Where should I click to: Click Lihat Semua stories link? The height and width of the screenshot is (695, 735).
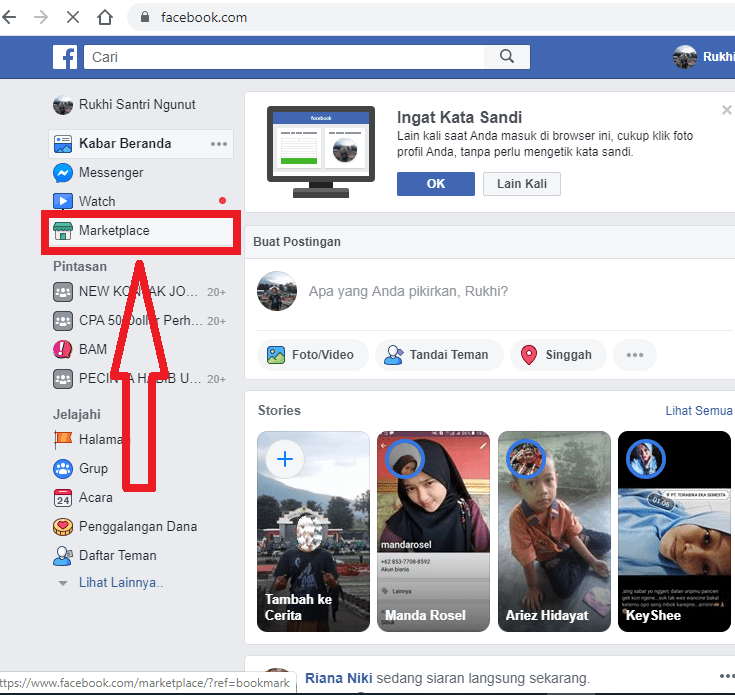698,411
